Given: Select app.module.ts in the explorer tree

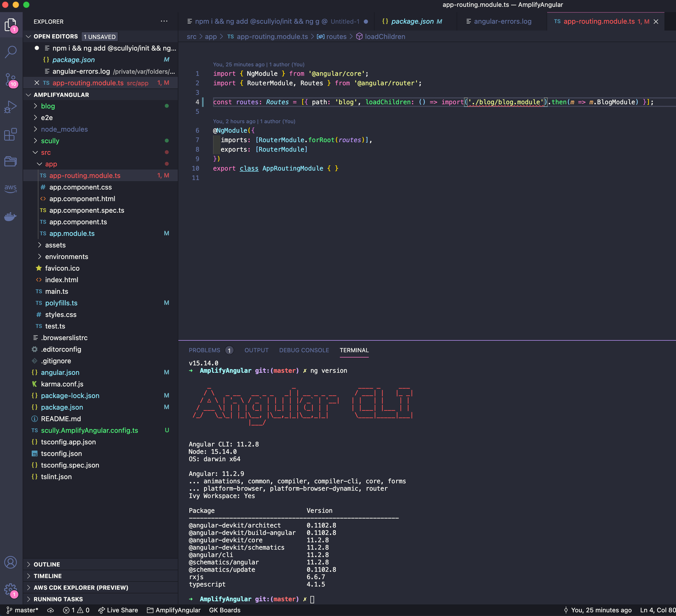Looking at the screenshot, I should [x=72, y=234].
